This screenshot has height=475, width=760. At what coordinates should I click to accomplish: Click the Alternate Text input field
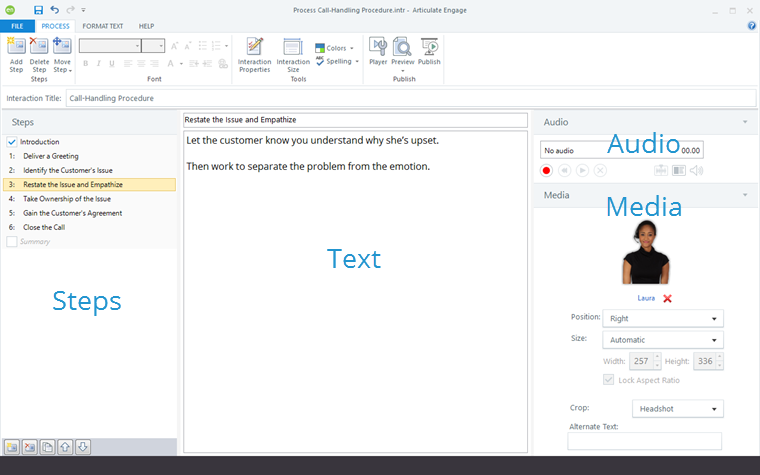click(x=644, y=441)
